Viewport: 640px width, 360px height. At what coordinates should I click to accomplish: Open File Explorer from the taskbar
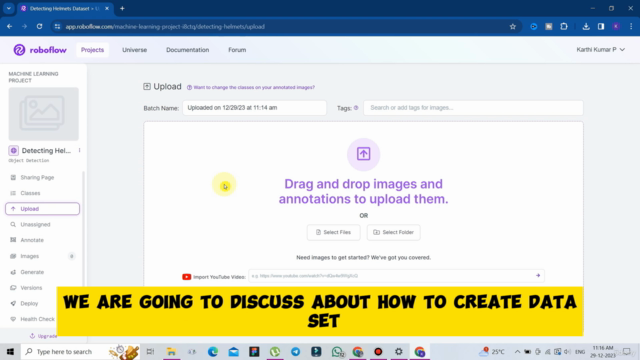tap(171, 351)
